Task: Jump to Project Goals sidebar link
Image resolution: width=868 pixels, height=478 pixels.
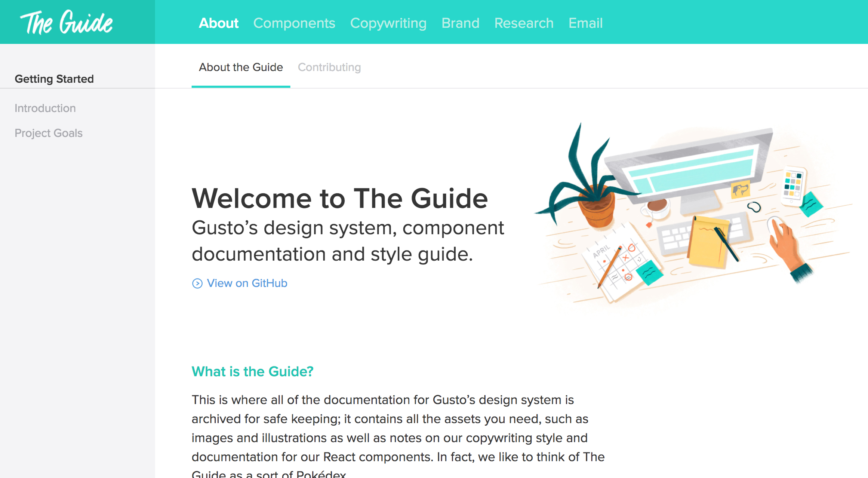Action: click(49, 133)
